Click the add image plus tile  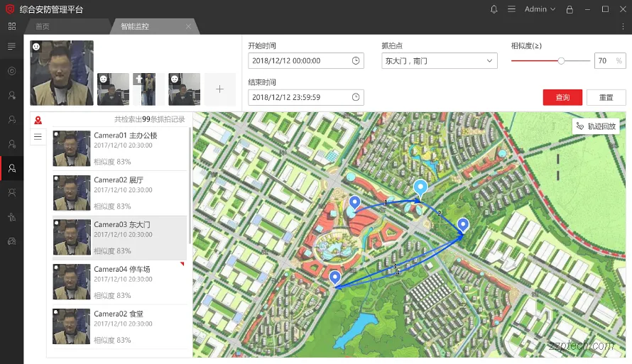(x=219, y=89)
